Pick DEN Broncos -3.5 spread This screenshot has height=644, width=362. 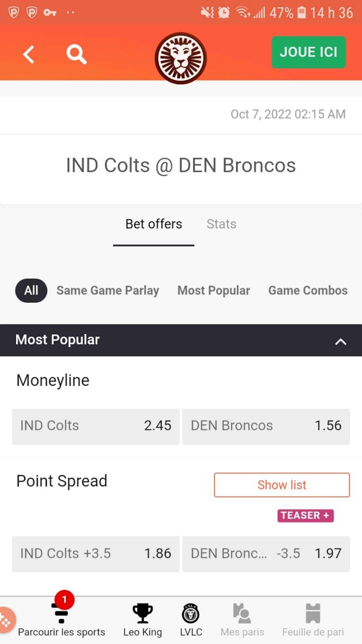[266, 553]
